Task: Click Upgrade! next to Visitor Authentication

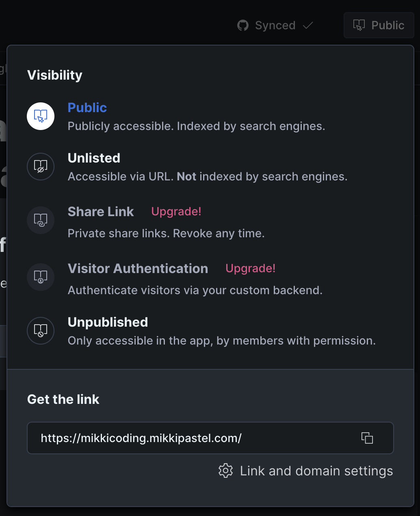Action: 251,269
